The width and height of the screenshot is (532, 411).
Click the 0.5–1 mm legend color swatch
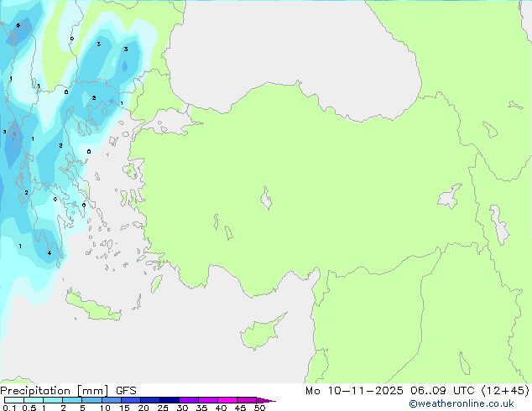pyautogui.click(x=34, y=400)
